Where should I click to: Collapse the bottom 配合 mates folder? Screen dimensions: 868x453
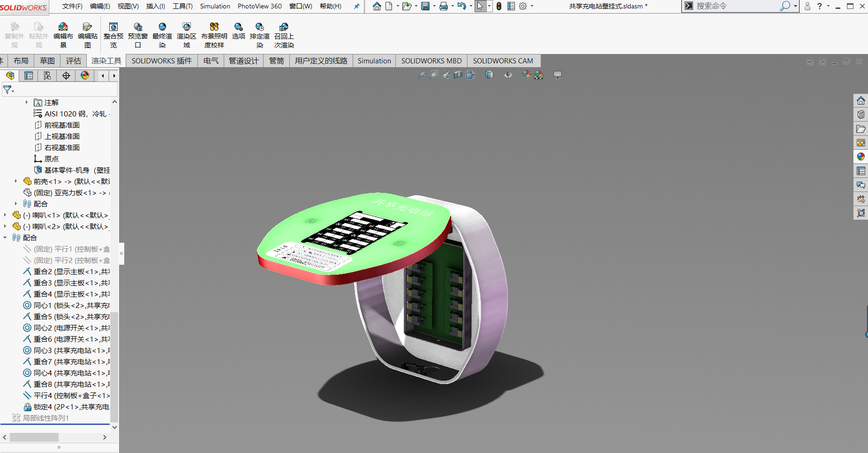point(5,238)
